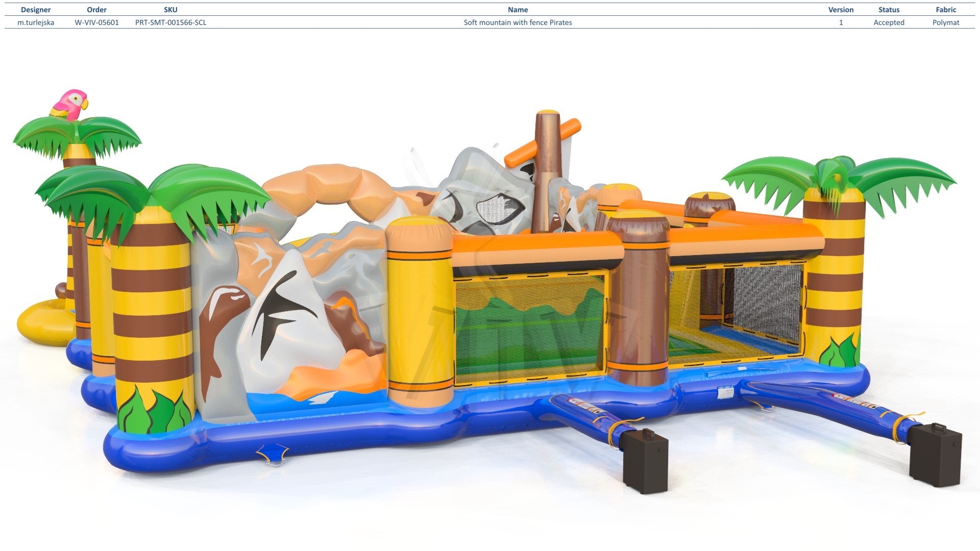Select fabric value Polymat
980x551 pixels.
946,22
